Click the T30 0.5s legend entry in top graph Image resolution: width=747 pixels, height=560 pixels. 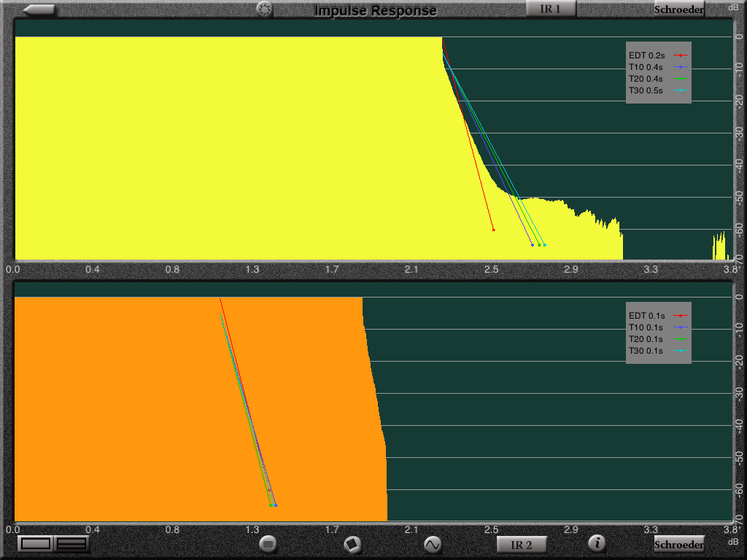[657, 90]
